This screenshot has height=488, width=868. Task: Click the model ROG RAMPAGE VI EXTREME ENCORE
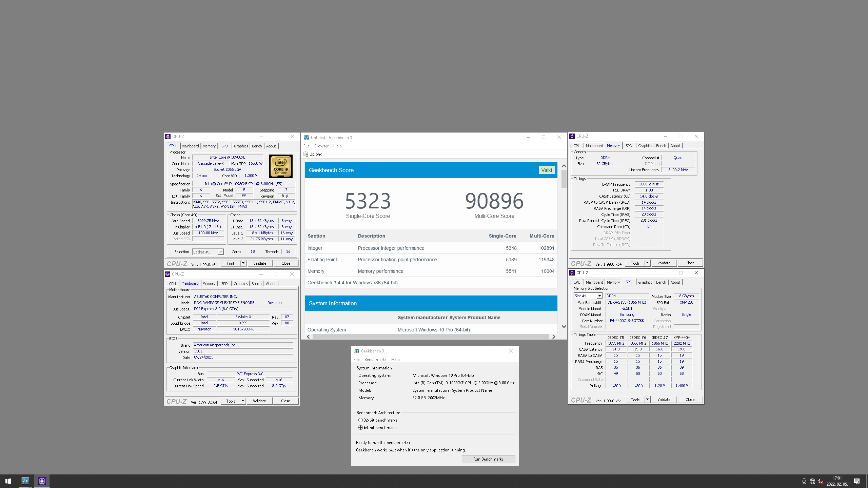224,303
